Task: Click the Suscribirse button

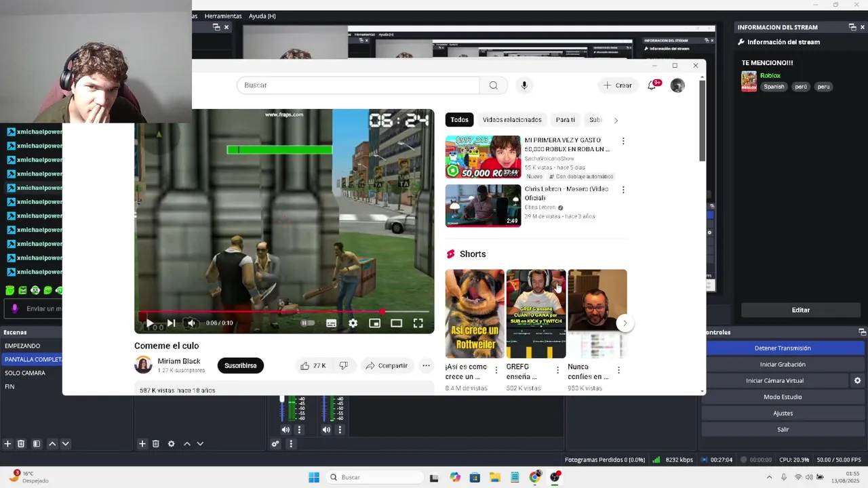Action: pyautogui.click(x=240, y=366)
